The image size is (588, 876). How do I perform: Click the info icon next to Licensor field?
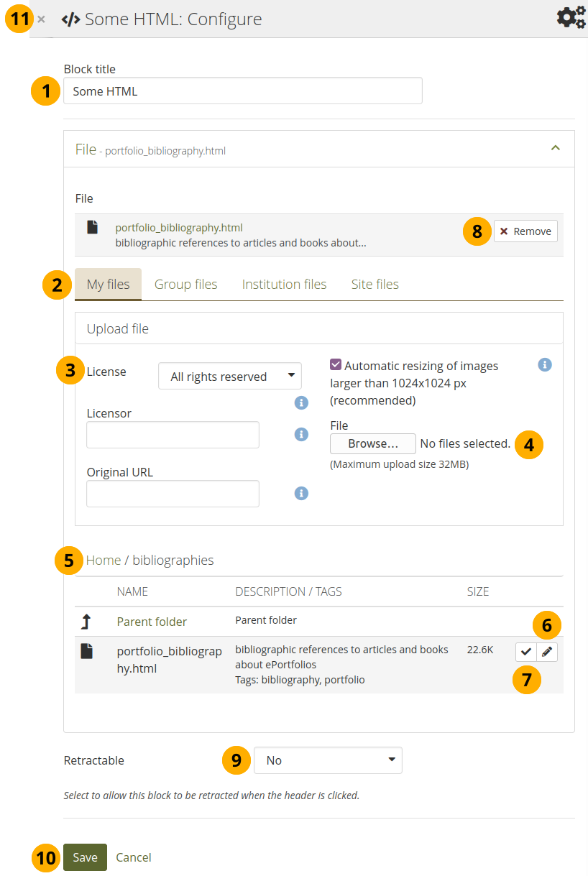pos(302,434)
